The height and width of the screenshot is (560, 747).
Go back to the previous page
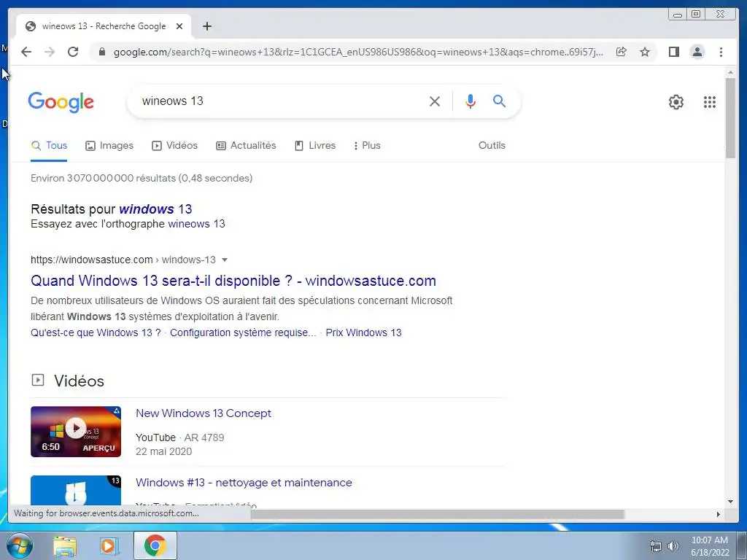(x=26, y=52)
